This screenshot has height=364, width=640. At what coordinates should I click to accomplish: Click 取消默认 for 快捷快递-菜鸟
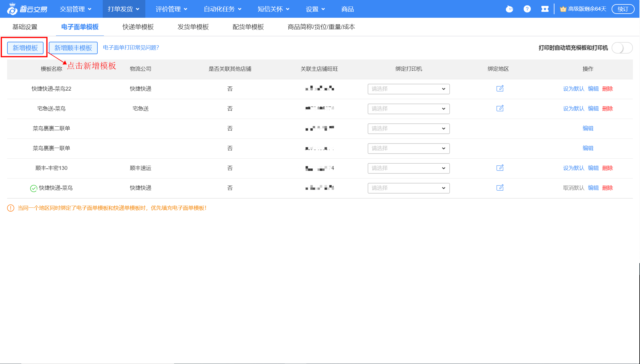pyautogui.click(x=574, y=188)
